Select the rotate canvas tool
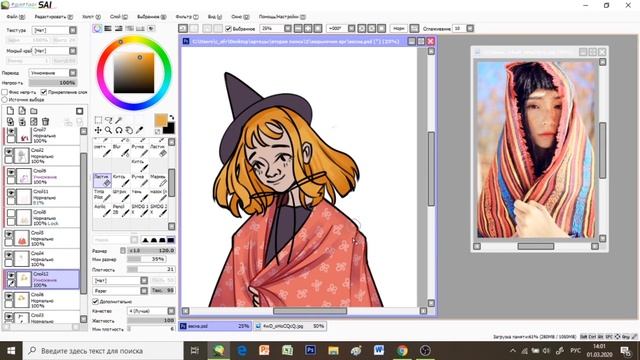This screenshot has height=360, width=640. 119,130
